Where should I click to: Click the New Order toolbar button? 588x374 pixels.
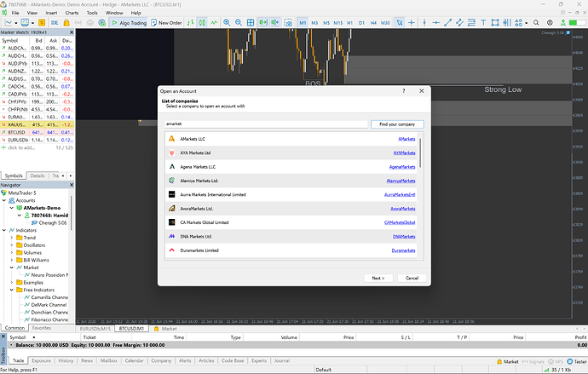click(166, 23)
